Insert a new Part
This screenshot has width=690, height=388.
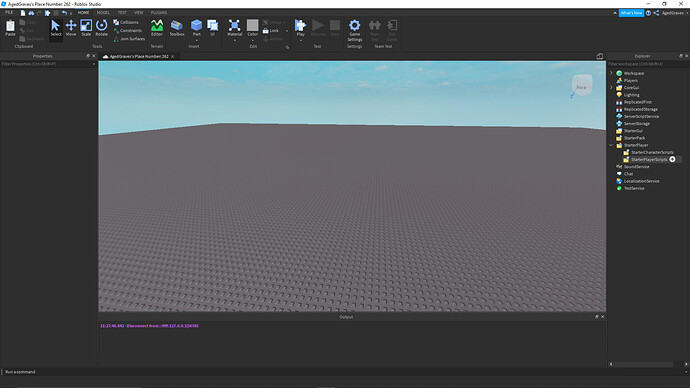(196, 27)
